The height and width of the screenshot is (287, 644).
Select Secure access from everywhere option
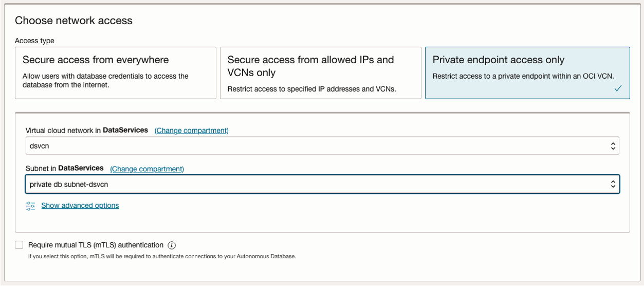click(x=116, y=73)
